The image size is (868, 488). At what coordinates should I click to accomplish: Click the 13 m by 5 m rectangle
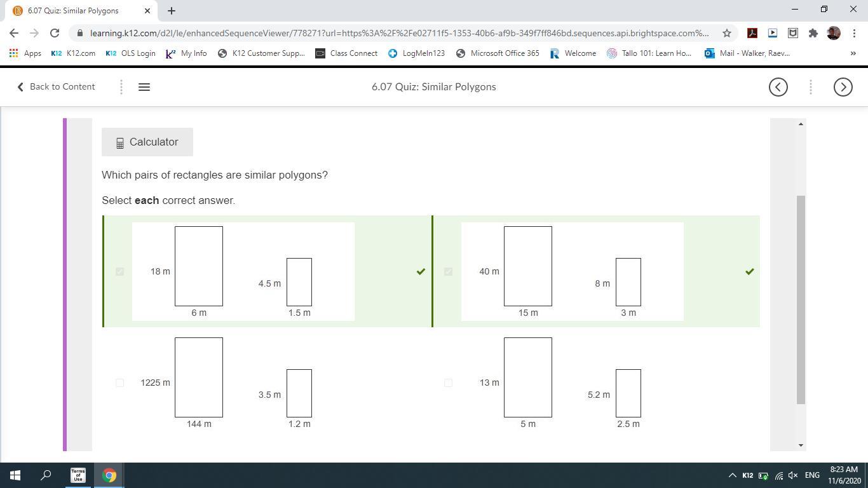coord(528,377)
